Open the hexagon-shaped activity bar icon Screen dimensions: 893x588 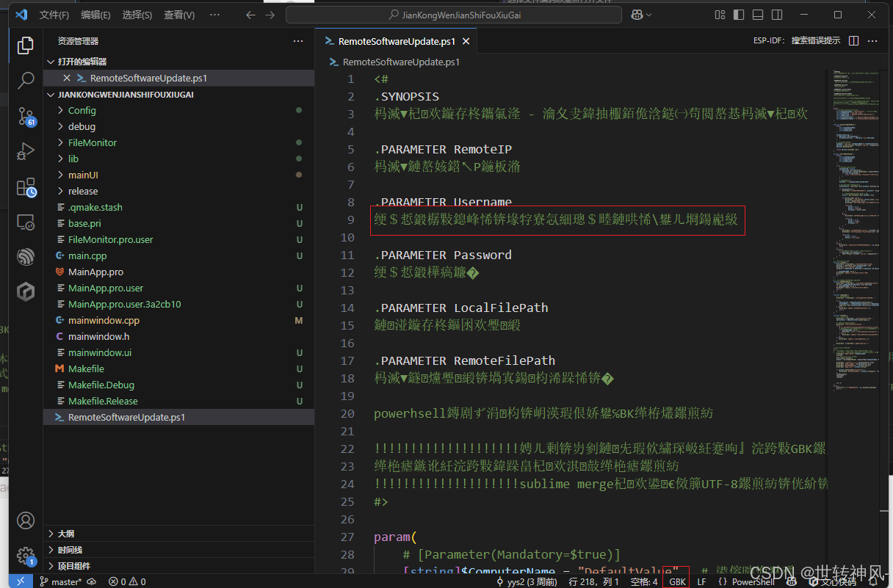pyautogui.click(x=26, y=292)
